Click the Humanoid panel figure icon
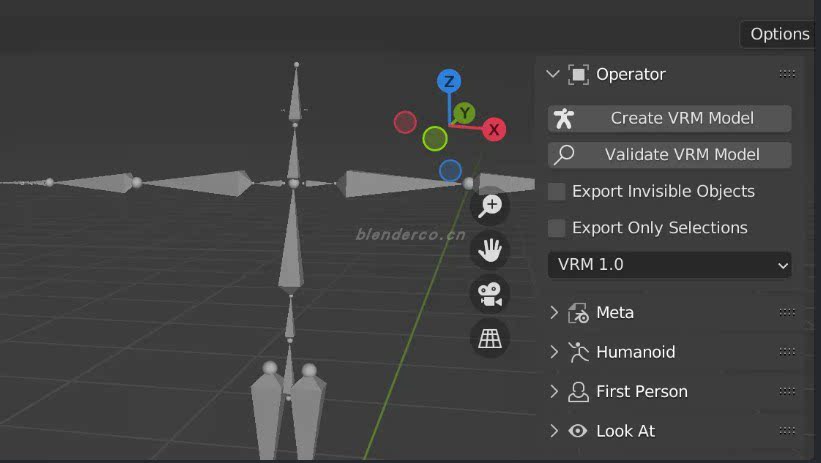The height and width of the screenshot is (463, 821). 578,352
